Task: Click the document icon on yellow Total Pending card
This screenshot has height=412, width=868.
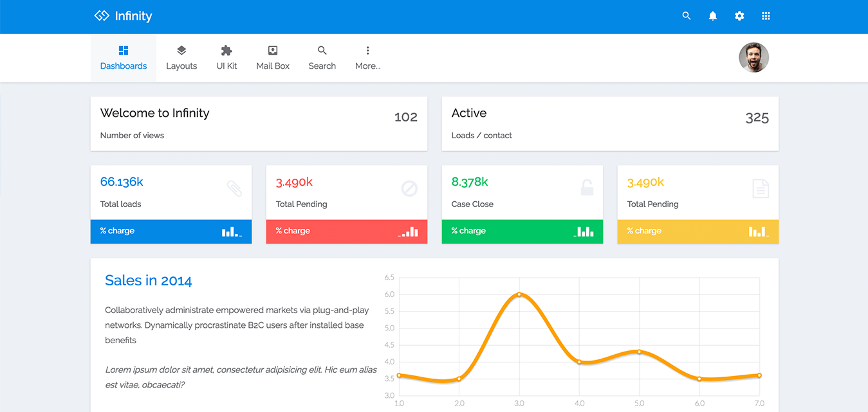Action: 761,188
